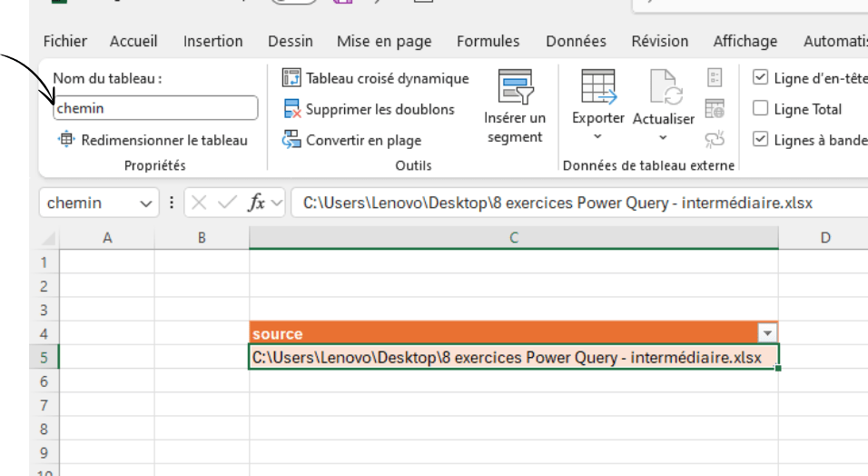
Task: Switch to the Formules tab
Action: click(x=488, y=41)
